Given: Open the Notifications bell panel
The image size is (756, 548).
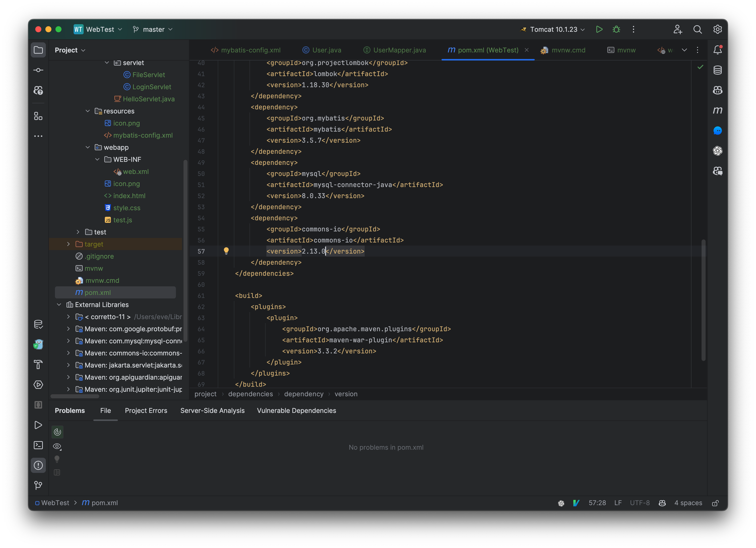Looking at the screenshot, I should 718,49.
